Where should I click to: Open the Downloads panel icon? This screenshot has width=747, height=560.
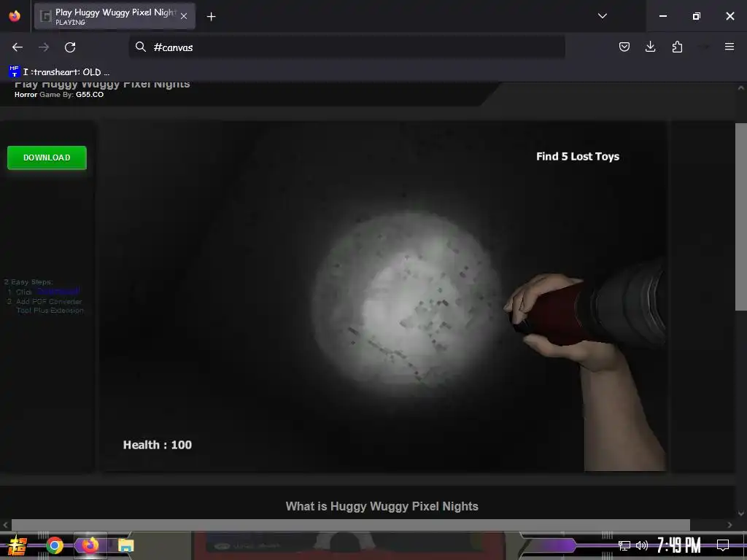pyautogui.click(x=650, y=47)
